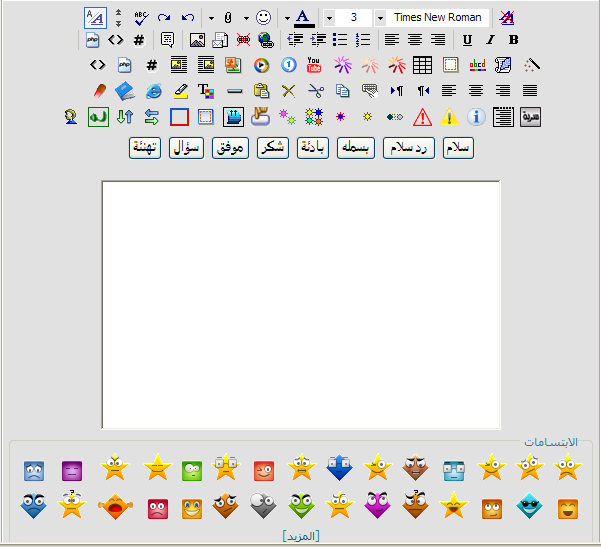Toggle bold text formatting
Image resolution: width=601 pixels, height=547 pixels.
click(513, 40)
